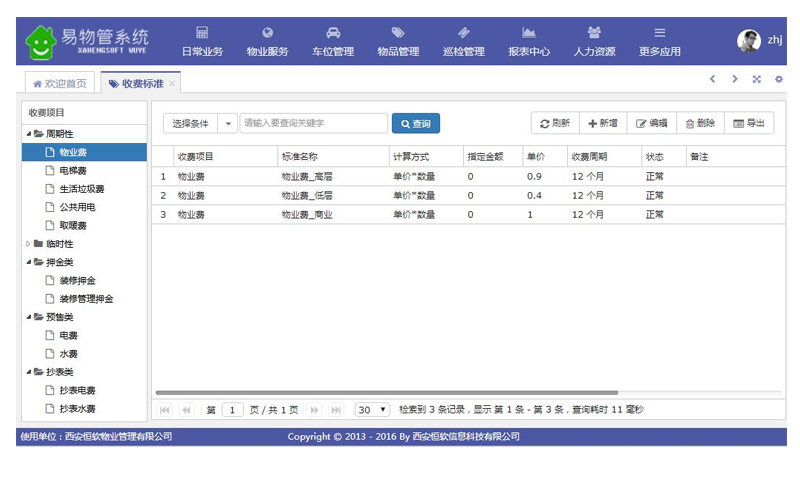
Task: Click the 人力资源 people icon
Action: pos(594,33)
